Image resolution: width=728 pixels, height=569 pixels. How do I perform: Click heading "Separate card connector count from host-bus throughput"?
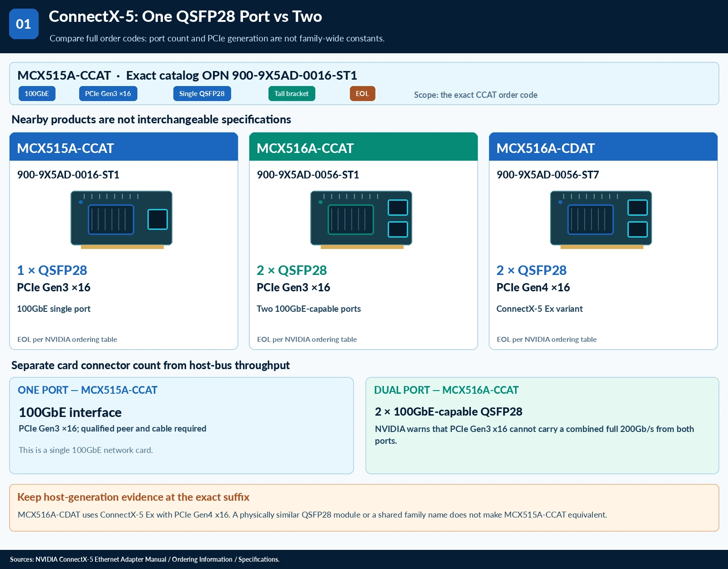pyautogui.click(x=151, y=365)
